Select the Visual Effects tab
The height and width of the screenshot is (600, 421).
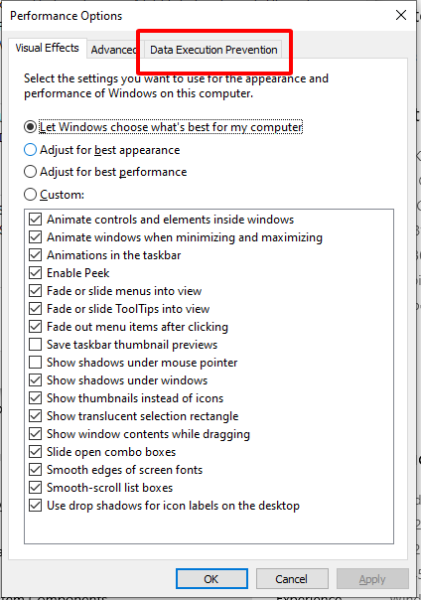tap(47, 48)
